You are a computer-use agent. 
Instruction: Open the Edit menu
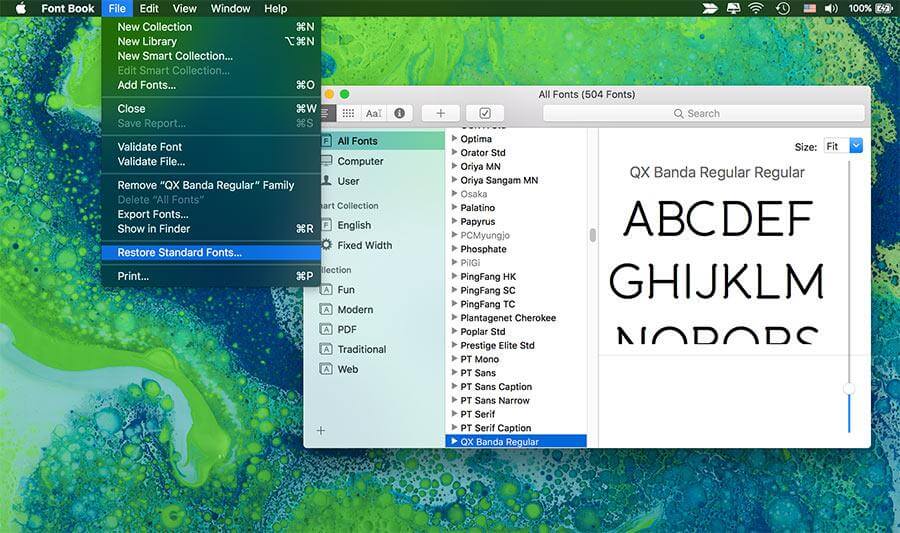[x=149, y=8]
